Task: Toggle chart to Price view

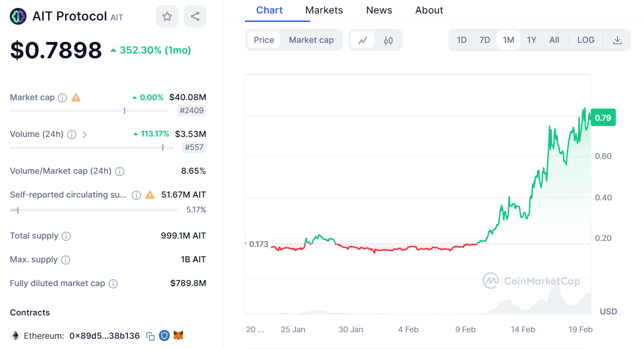Action: 264,40
